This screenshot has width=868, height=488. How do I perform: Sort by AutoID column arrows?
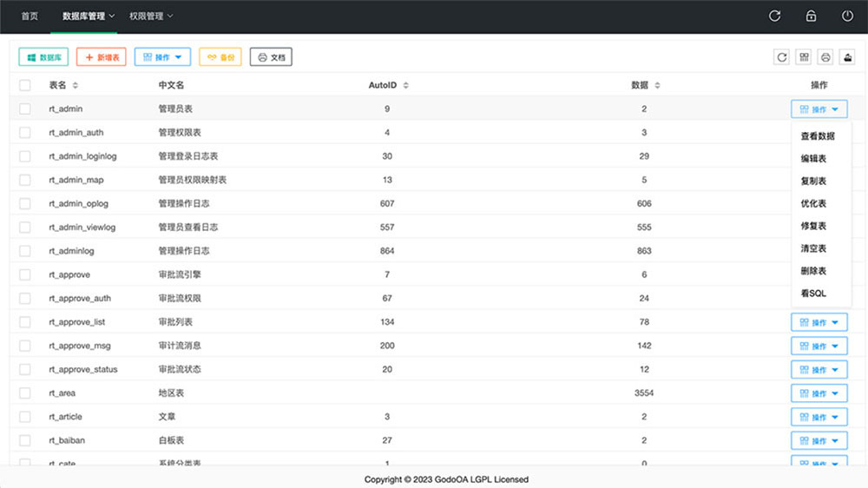405,85
